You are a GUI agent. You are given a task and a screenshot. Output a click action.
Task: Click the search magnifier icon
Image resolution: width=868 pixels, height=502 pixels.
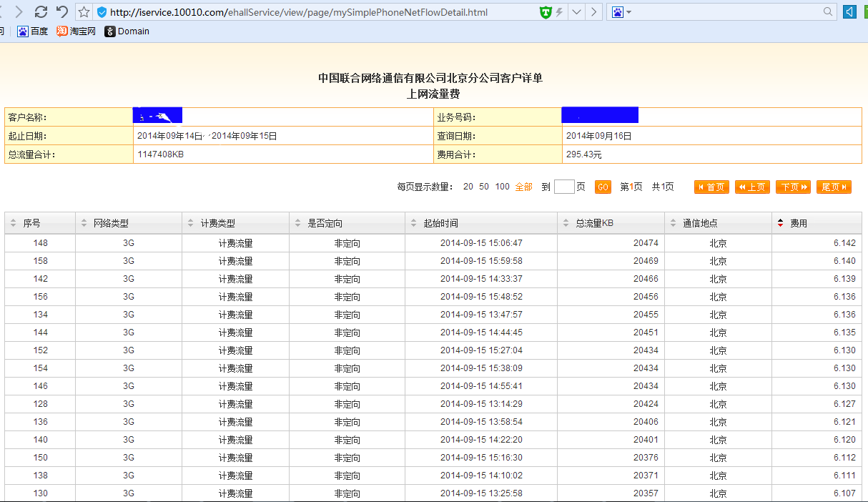(829, 12)
